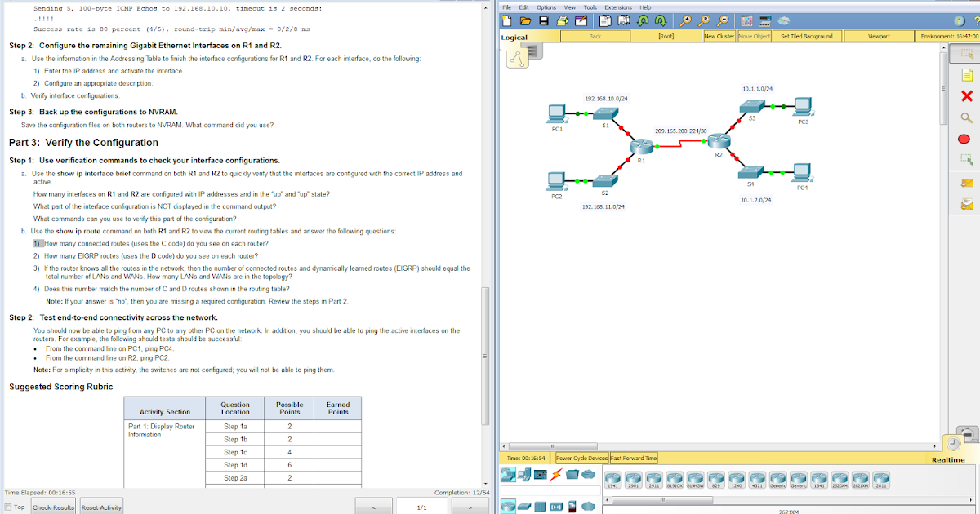The height and width of the screenshot is (514, 980).
Task: Open the Extensions menu
Action: (x=618, y=7)
